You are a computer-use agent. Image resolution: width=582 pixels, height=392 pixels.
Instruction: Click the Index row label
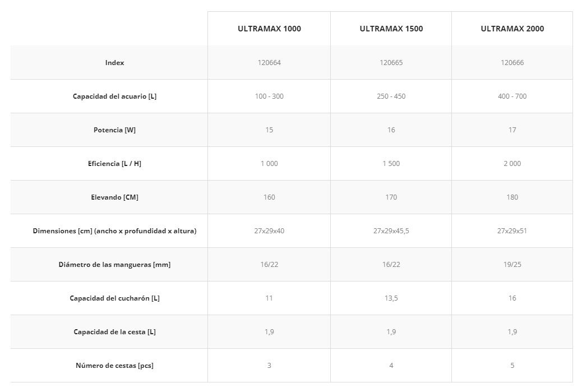point(114,63)
